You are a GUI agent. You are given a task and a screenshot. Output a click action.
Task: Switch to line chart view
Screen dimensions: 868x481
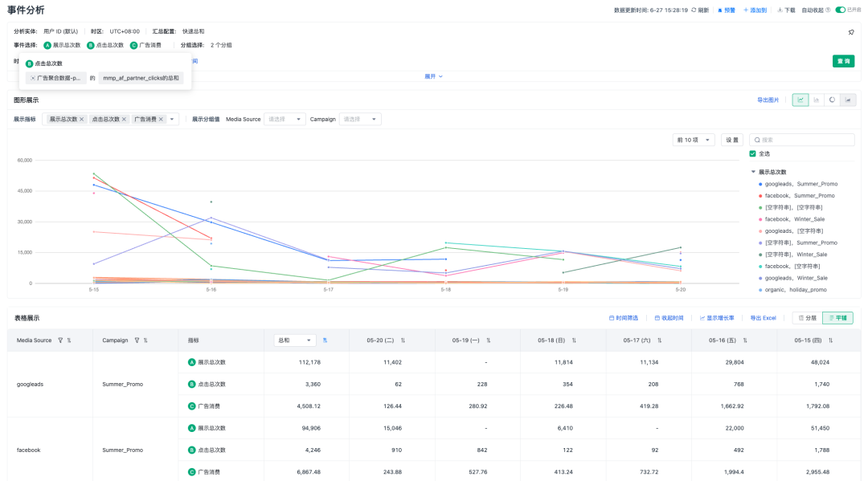click(x=800, y=100)
